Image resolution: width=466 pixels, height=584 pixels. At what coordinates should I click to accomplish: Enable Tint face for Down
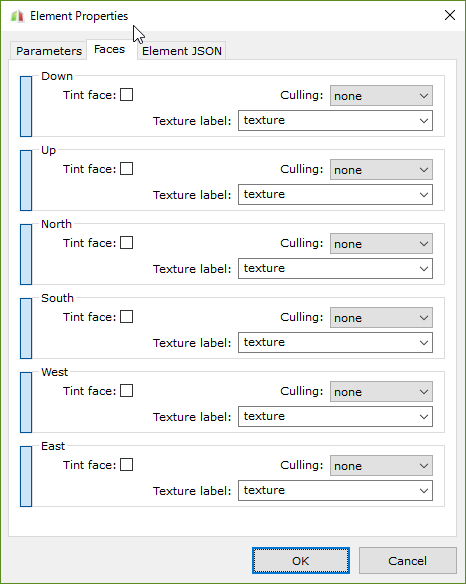click(x=127, y=95)
